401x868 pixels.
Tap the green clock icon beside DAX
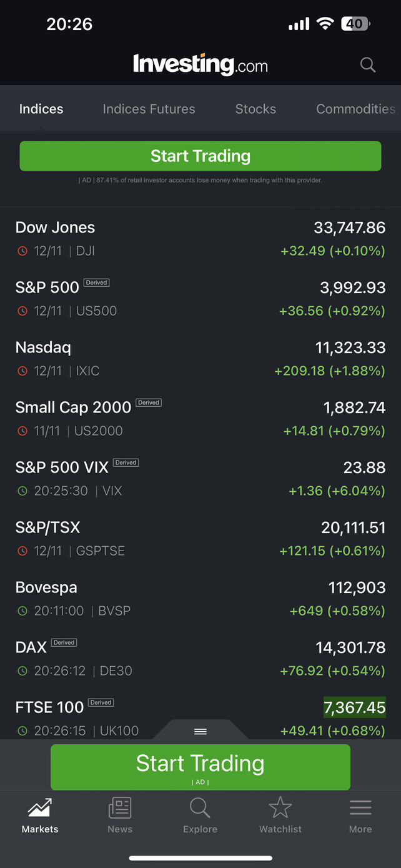(22, 671)
